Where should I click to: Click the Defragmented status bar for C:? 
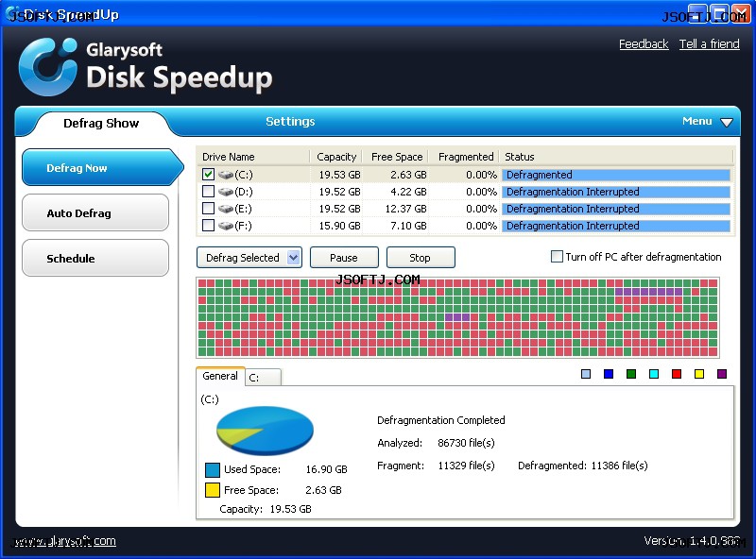[616, 175]
